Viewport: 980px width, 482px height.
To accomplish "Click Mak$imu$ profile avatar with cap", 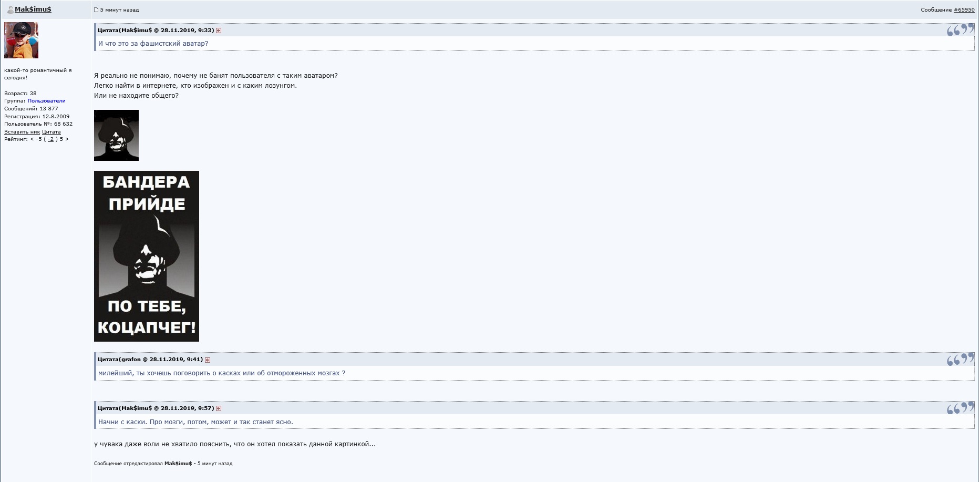I will (x=21, y=40).
